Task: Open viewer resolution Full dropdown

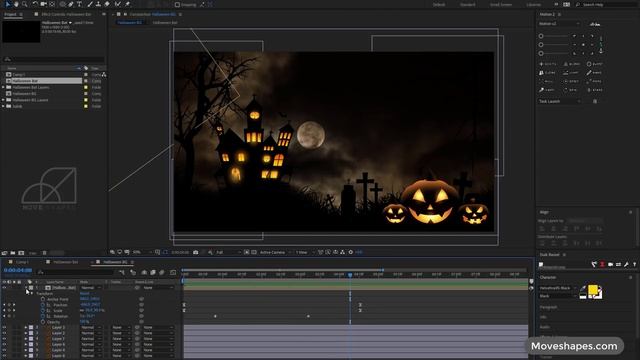Action: point(228,252)
